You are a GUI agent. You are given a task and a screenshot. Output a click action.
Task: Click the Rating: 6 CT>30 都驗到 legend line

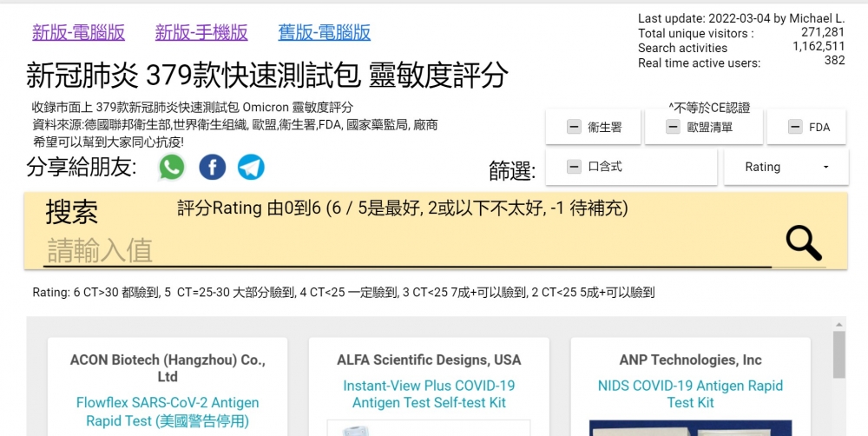click(343, 292)
